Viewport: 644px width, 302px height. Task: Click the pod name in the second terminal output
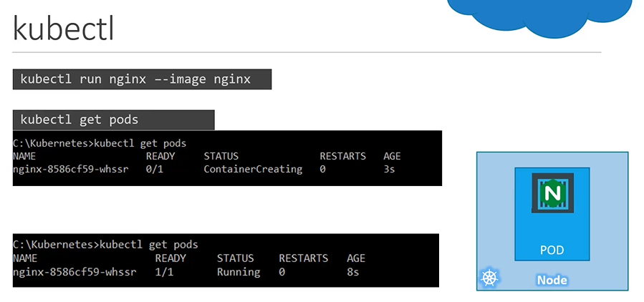point(69,272)
